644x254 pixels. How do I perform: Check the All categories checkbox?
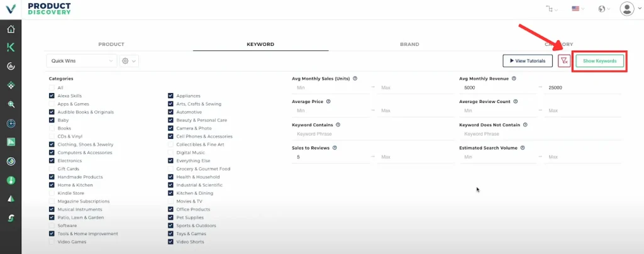[x=52, y=88]
